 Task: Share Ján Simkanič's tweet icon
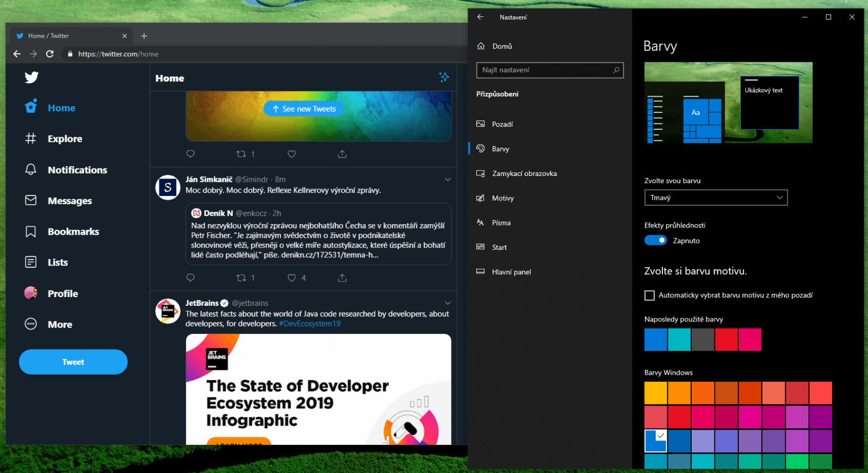[x=342, y=278]
